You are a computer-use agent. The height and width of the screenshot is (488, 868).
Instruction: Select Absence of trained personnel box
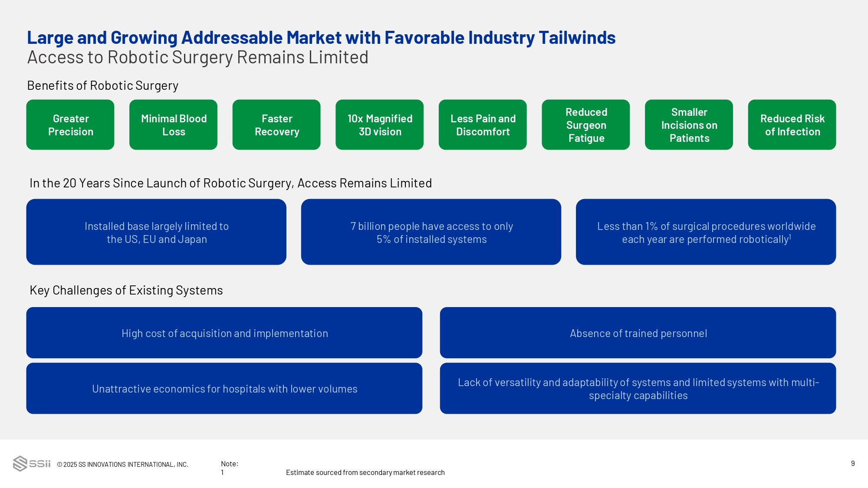coord(638,333)
